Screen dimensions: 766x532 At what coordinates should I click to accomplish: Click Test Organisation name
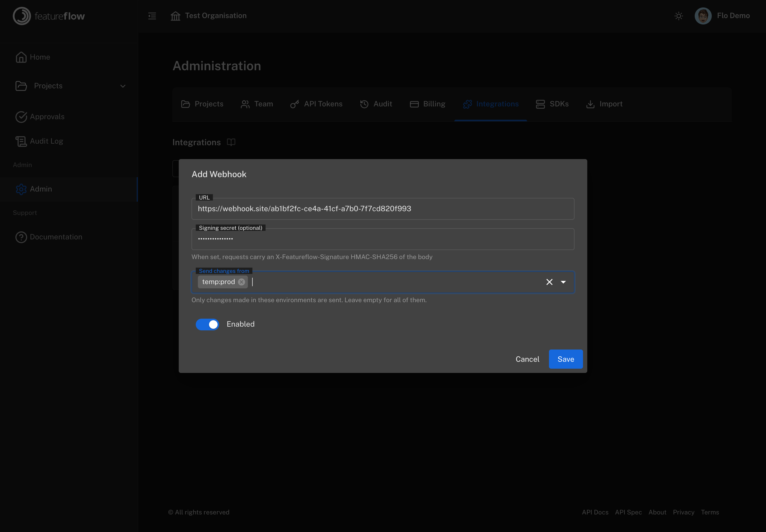point(216,16)
